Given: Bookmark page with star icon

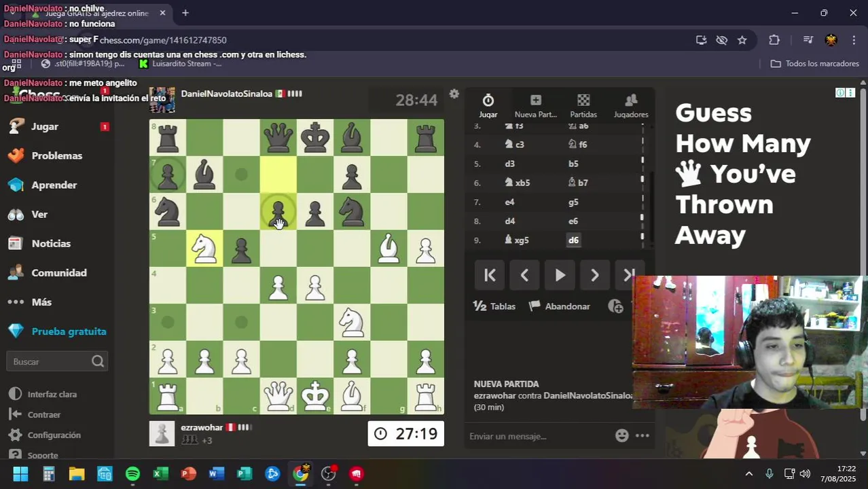Looking at the screenshot, I should (x=742, y=40).
